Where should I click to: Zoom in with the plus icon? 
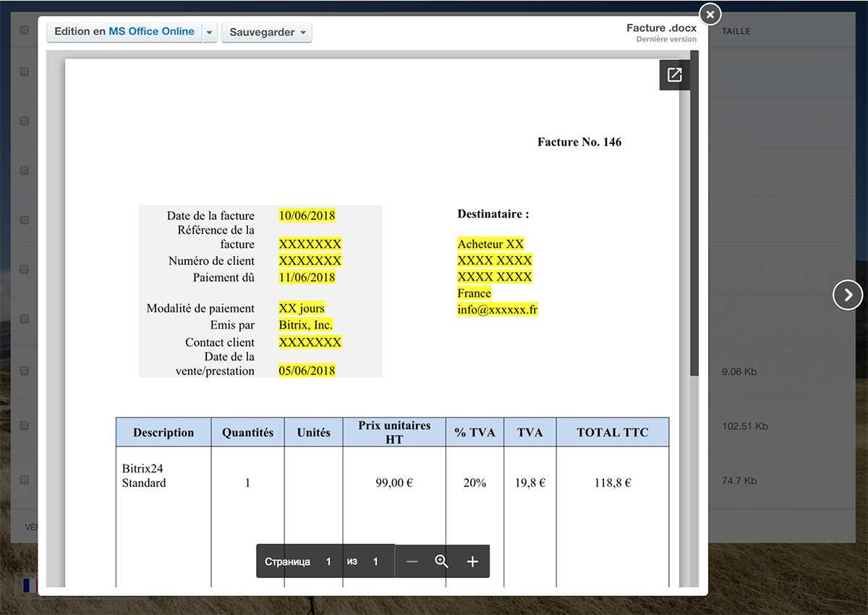[472, 561]
